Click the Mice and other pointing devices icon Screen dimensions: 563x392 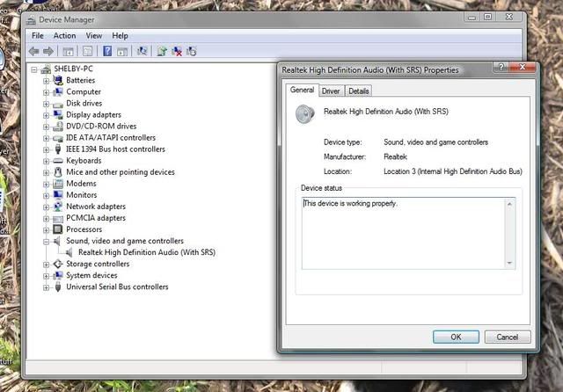click(x=58, y=172)
